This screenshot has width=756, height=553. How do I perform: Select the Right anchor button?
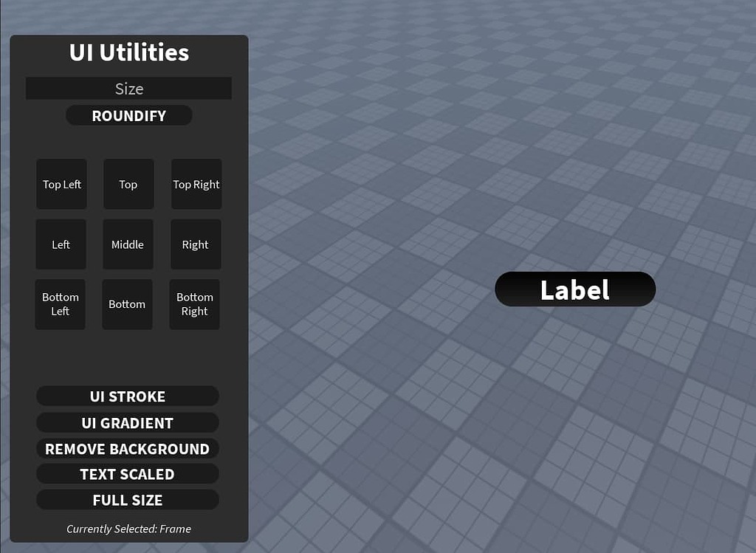pyautogui.click(x=195, y=244)
